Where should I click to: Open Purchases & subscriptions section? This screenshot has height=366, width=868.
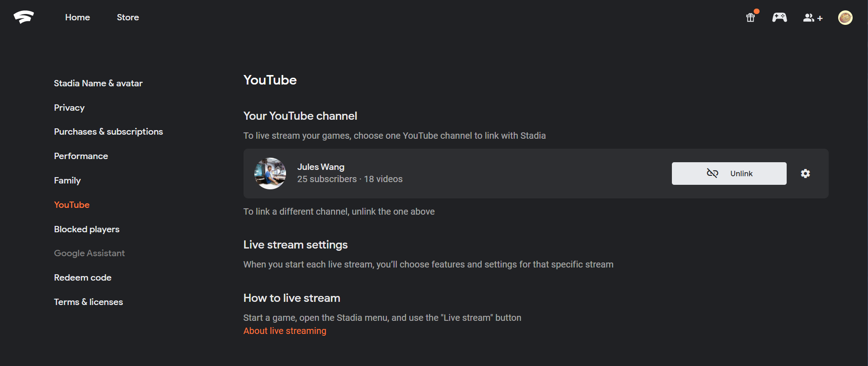point(108,131)
